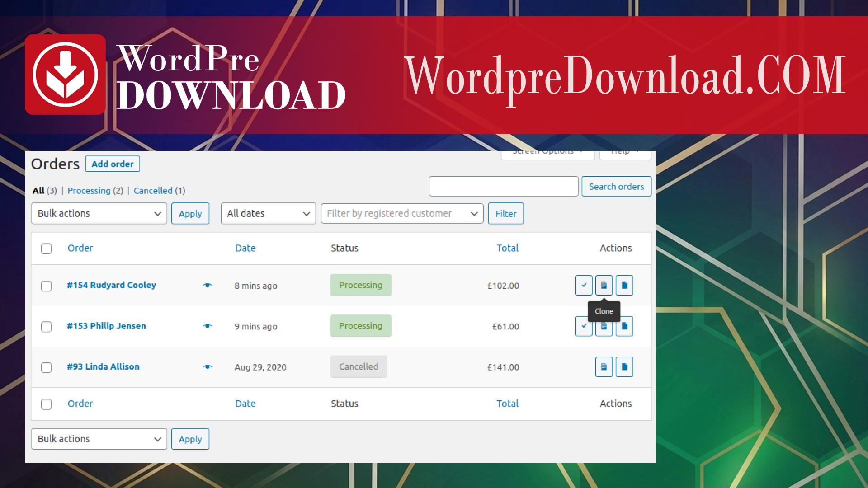The width and height of the screenshot is (868, 488).
Task: Open the bottom Bulk actions dropdown
Action: point(99,439)
